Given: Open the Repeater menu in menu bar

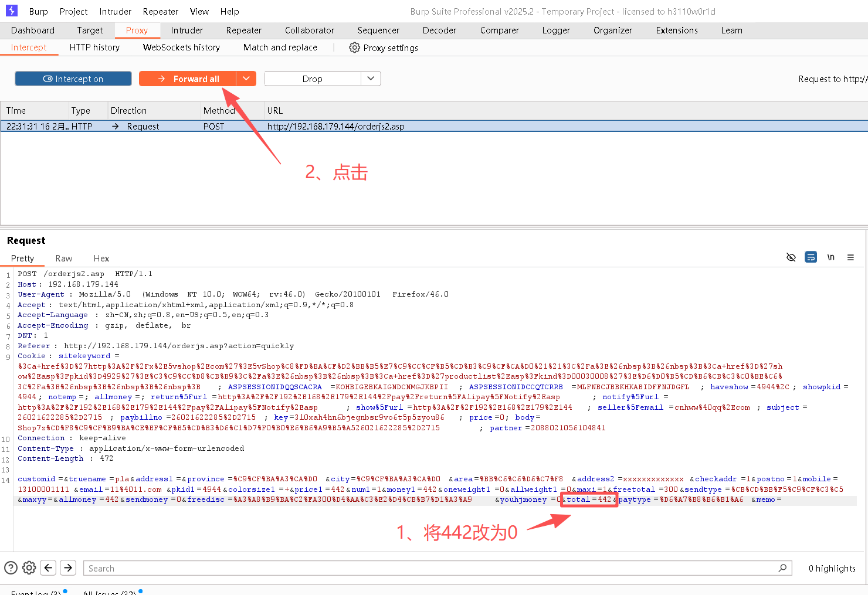Looking at the screenshot, I should [x=161, y=11].
